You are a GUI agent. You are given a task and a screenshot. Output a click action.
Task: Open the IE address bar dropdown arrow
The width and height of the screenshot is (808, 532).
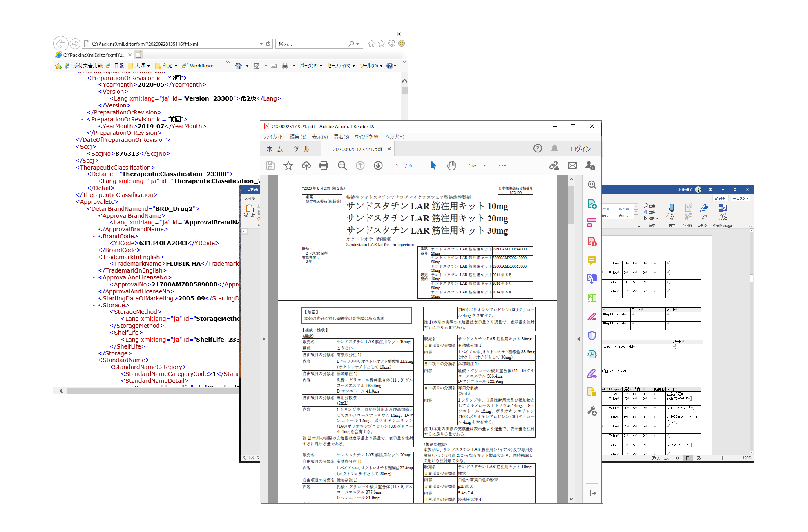tap(261, 44)
